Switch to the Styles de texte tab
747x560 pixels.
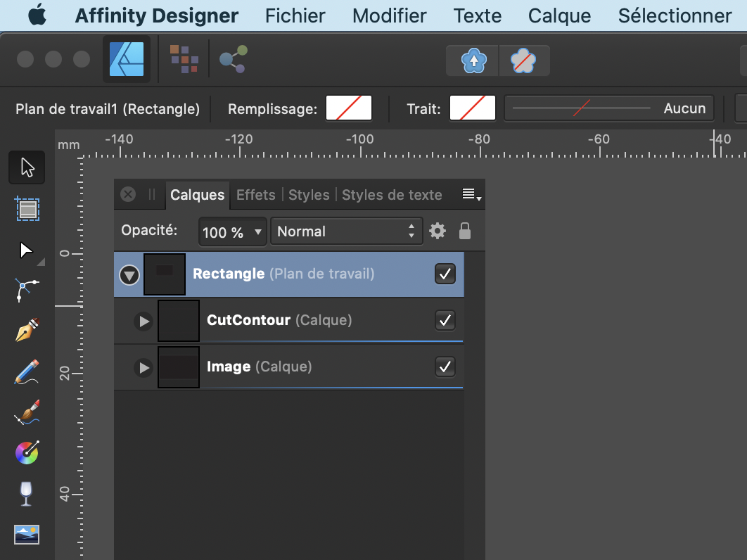tap(392, 195)
